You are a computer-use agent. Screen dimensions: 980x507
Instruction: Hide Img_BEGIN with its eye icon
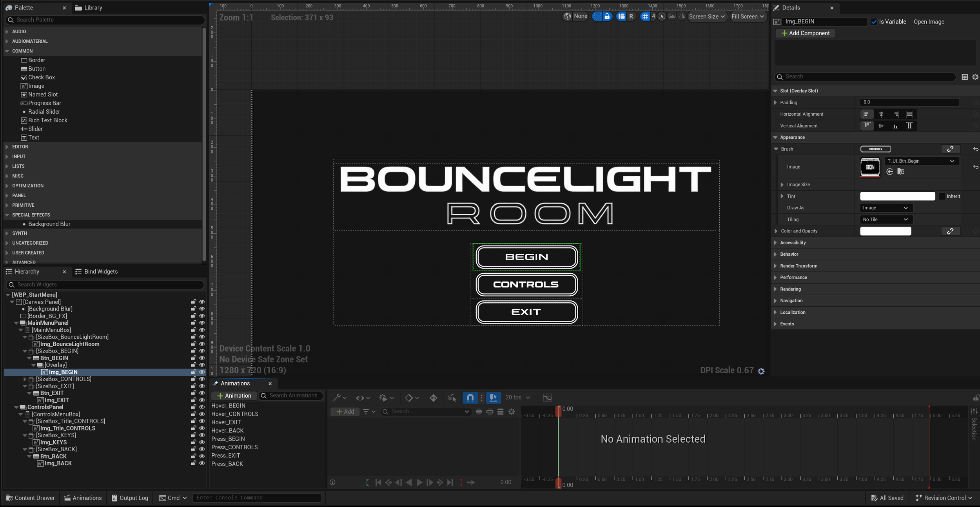pos(202,372)
